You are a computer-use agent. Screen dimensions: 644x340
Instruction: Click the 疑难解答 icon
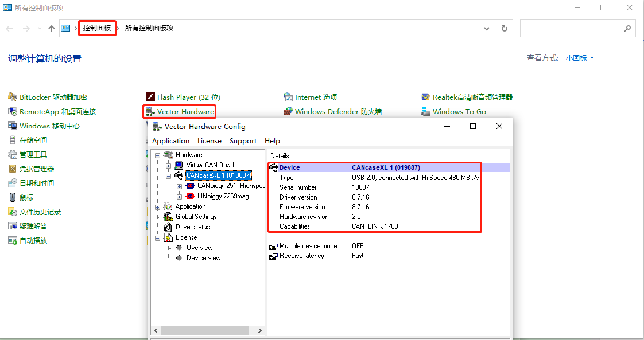coord(13,226)
